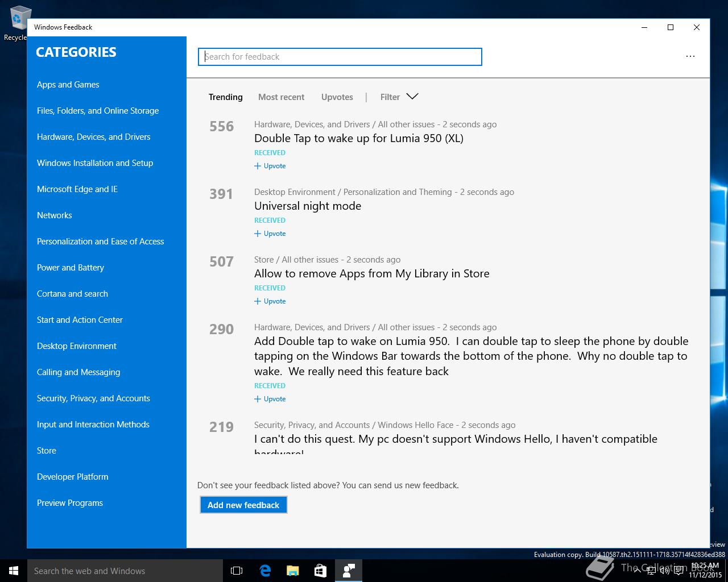
Task: Click the Search the web and Windows box
Action: point(125,571)
